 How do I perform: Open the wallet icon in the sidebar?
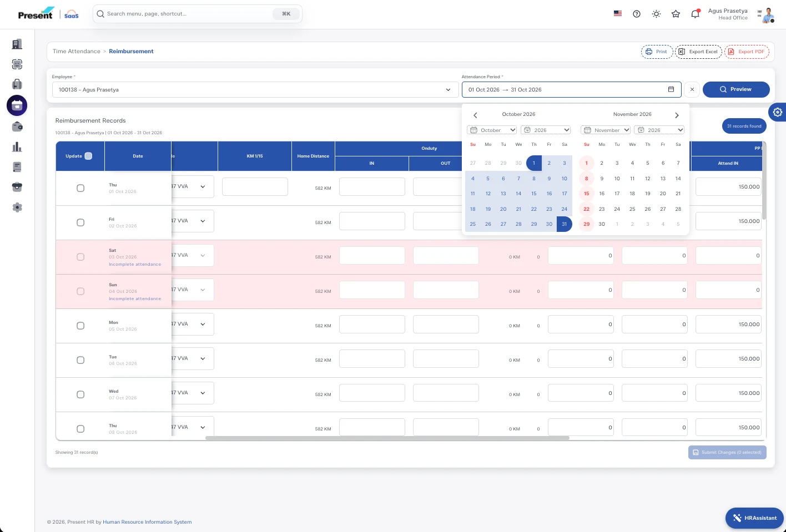[17, 126]
